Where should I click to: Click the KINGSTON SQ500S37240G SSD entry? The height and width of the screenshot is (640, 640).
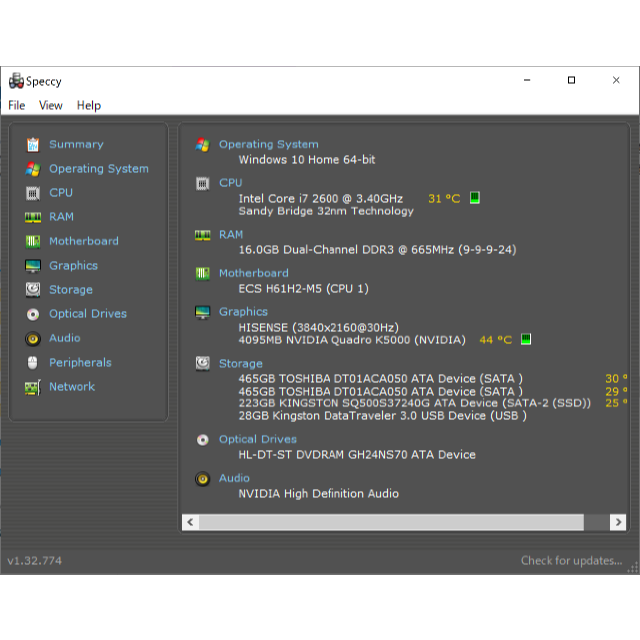click(x=415, y=403)
